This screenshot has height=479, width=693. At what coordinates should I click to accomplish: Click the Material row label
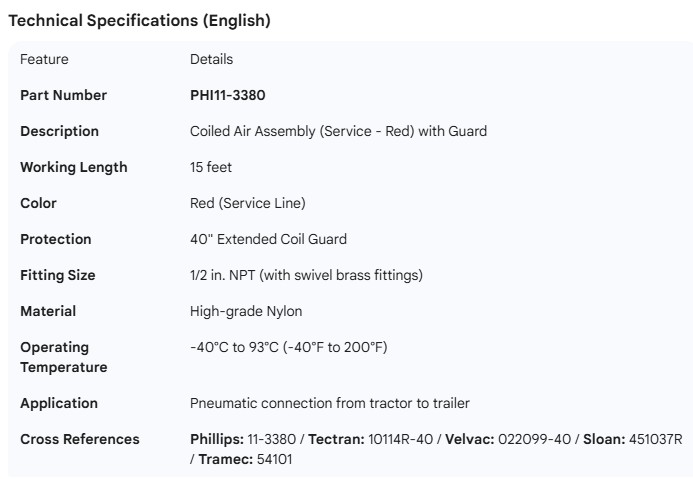[x=48, y=311]
